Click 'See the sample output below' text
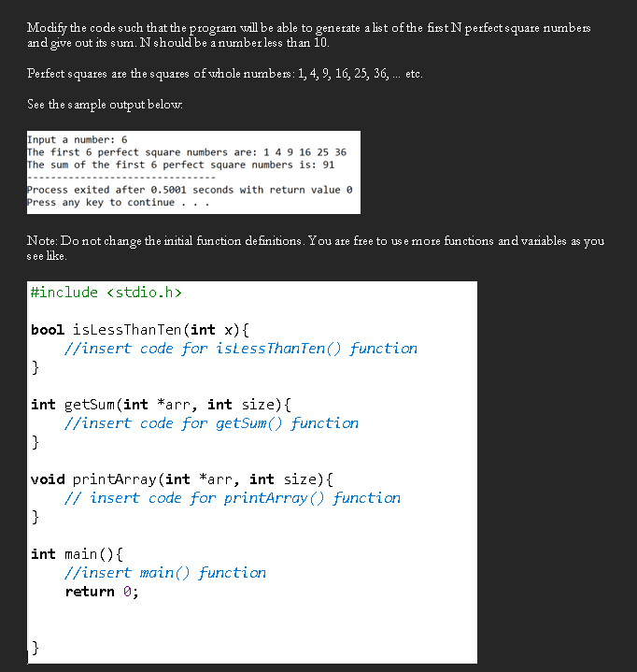 coord(105,105)
